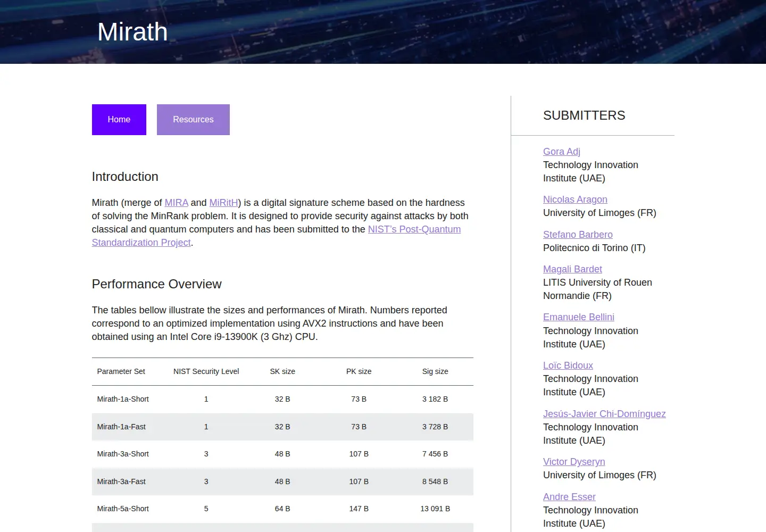The width and height of the screenshot is (766, 532).
Task: Select the Mirath-1a-Short row name
Action: click(x=123, y=399)
